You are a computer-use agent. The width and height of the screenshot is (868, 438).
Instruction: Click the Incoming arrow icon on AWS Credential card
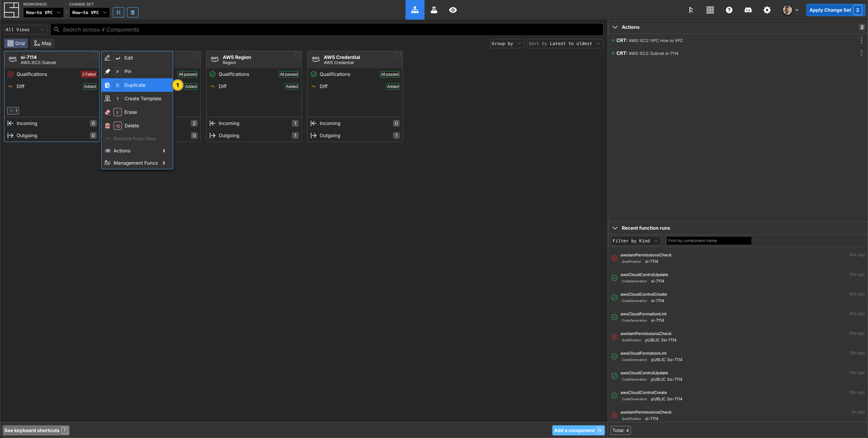point(313,123)
